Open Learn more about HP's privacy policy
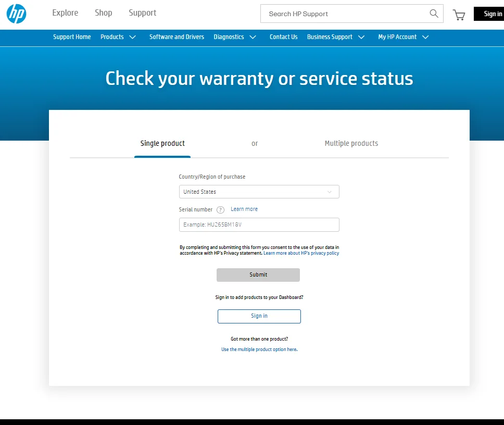The width and height of the screenshot is (504, 425). (301, 253)
